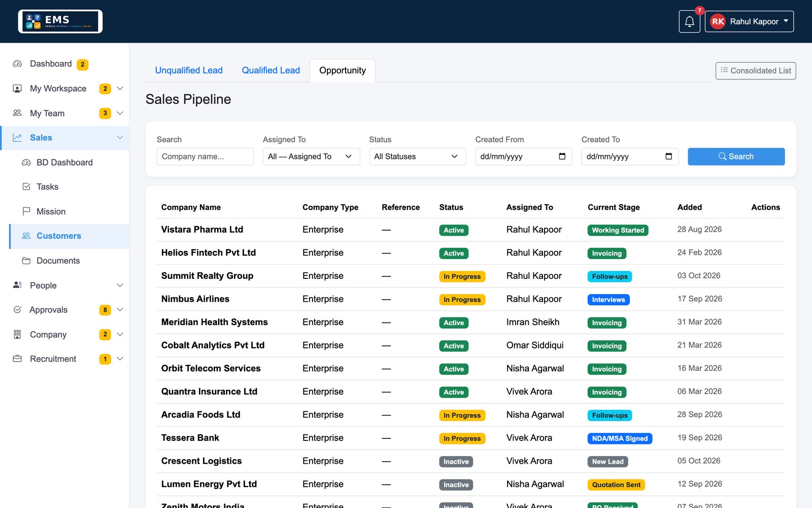The height and width of the screenshot is (508, 812).
Task: Click the Sales chart icon
Action: (x=17, y=138)
